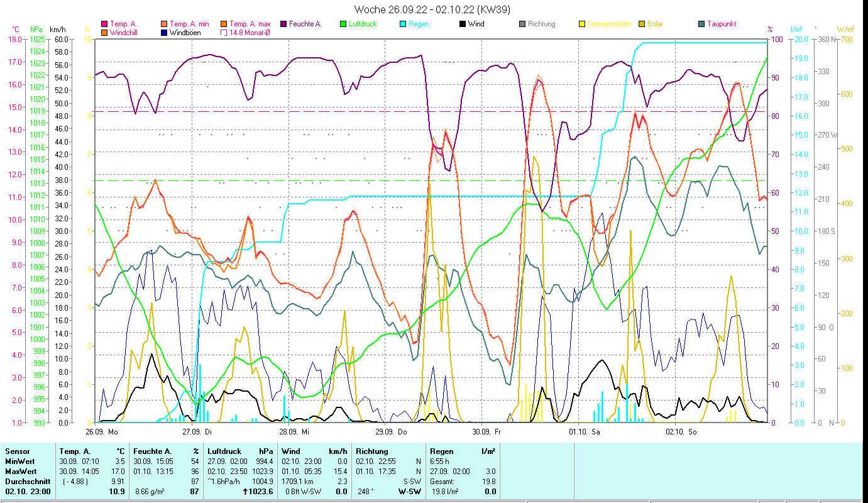Click the chart title Woche 26.09.22 - 02.10.22 (KW39)
This screenshot has width=868, height=503.
coord(432,9)
